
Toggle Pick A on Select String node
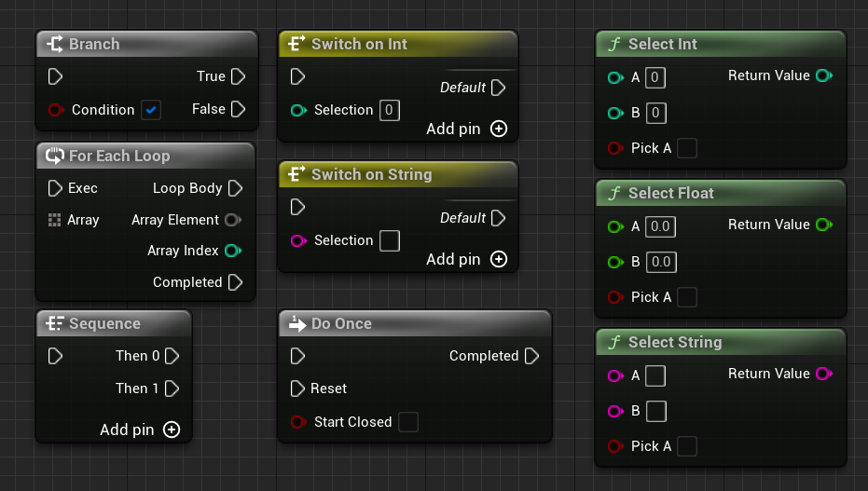(687, 446)
